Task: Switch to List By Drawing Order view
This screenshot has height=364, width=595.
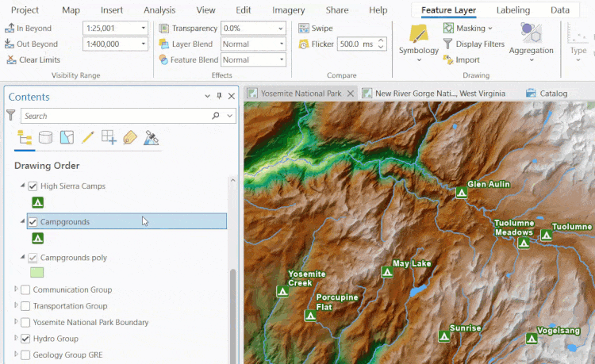Action: pos(25,138)
